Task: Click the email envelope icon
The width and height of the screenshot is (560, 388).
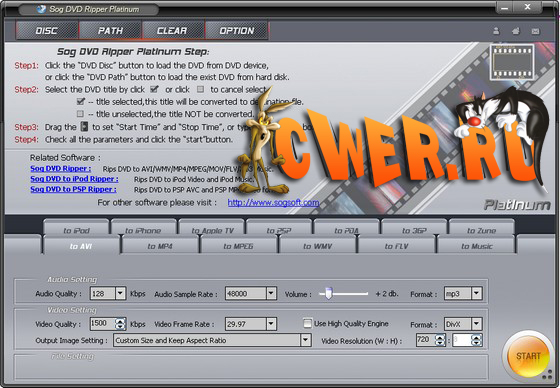Action: [535, 31]
